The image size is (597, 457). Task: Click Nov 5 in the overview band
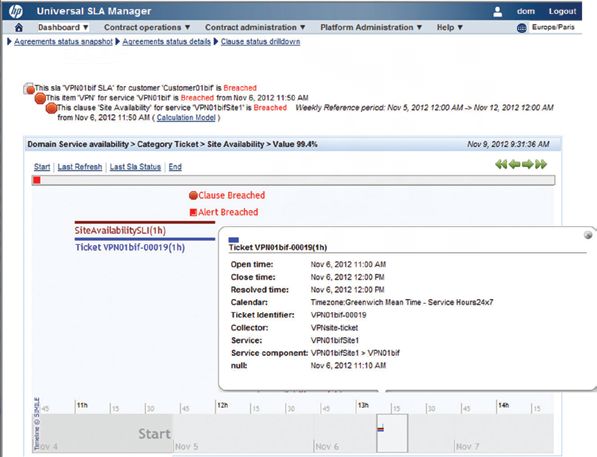(187, 446)
